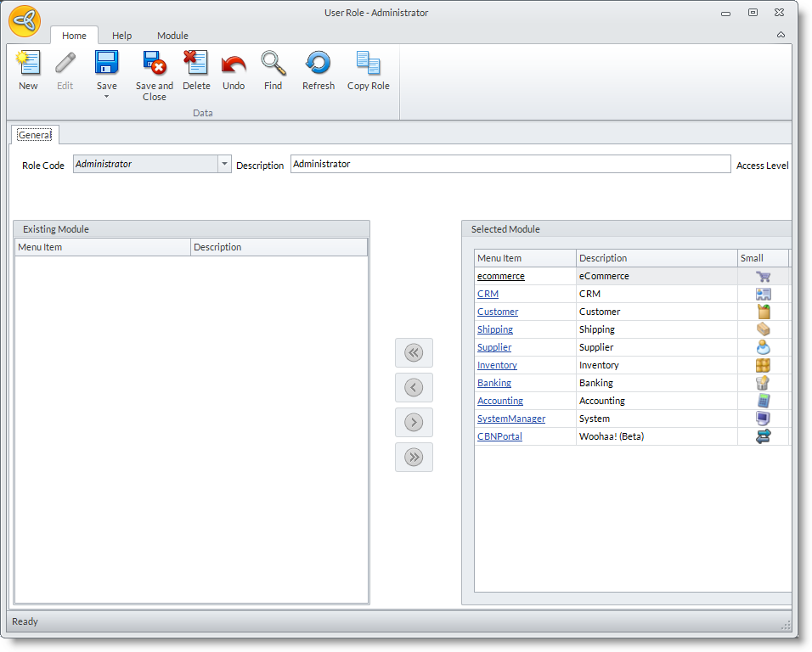Click the Description text field
Viewport: 812px width, 652px height.
510,164
